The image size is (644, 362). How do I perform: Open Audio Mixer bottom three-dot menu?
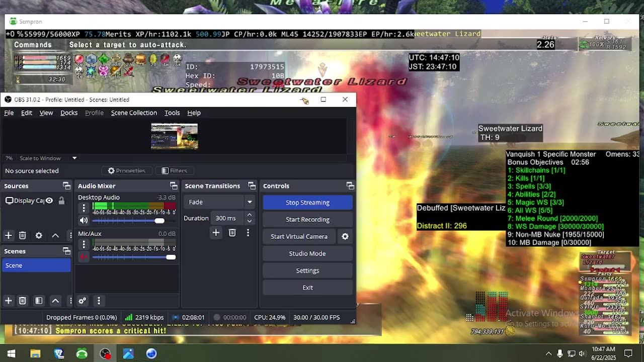[x=99, y=301]
